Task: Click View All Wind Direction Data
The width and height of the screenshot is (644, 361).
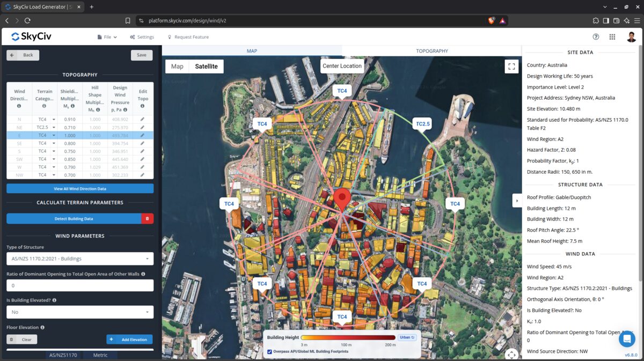Action: point(80,189)
